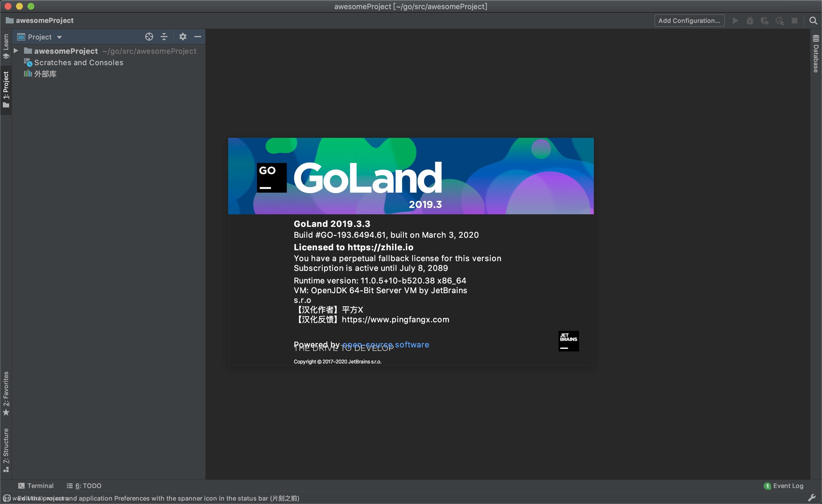The image size is (822, 504).
Task: Click Subscription is active until text
Action: point(371,268)
